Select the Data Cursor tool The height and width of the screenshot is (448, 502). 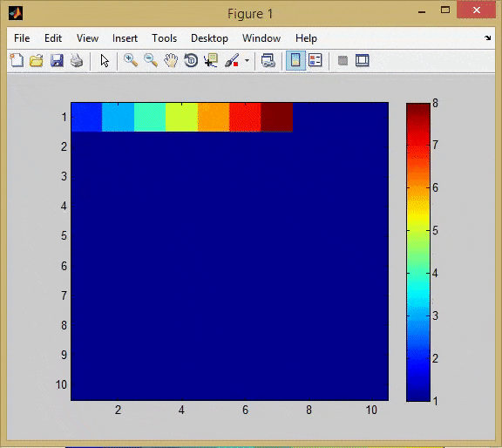[211, 60]
